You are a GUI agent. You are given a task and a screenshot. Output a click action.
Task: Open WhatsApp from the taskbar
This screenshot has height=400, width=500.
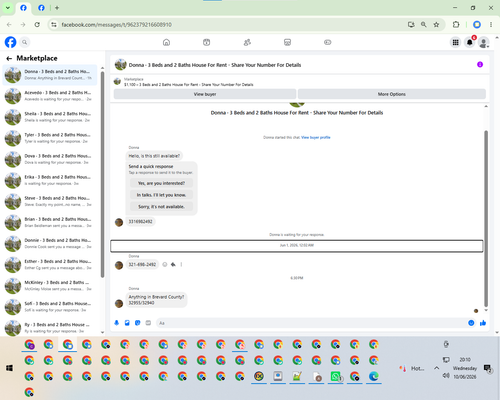click(x=336, y=376)
